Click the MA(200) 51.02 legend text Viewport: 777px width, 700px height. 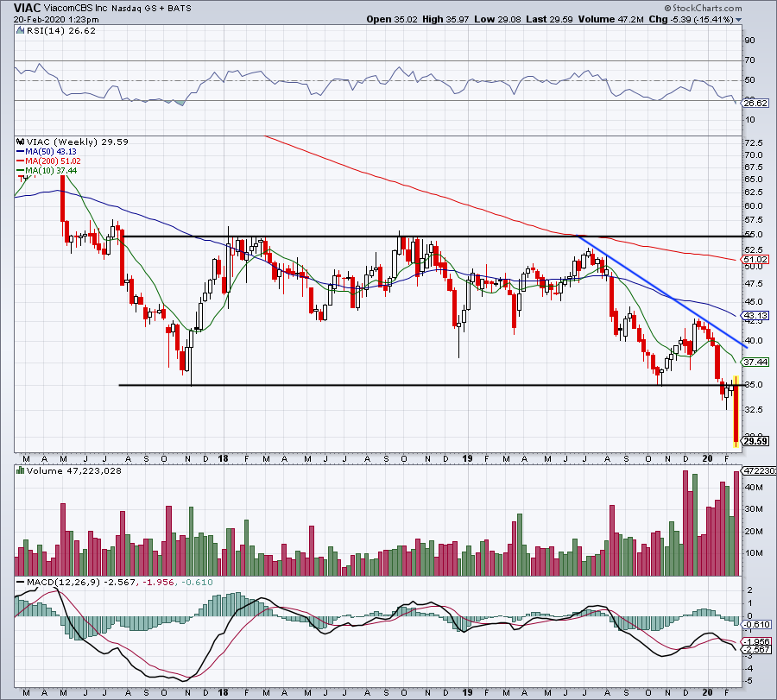tap(53, 161)
